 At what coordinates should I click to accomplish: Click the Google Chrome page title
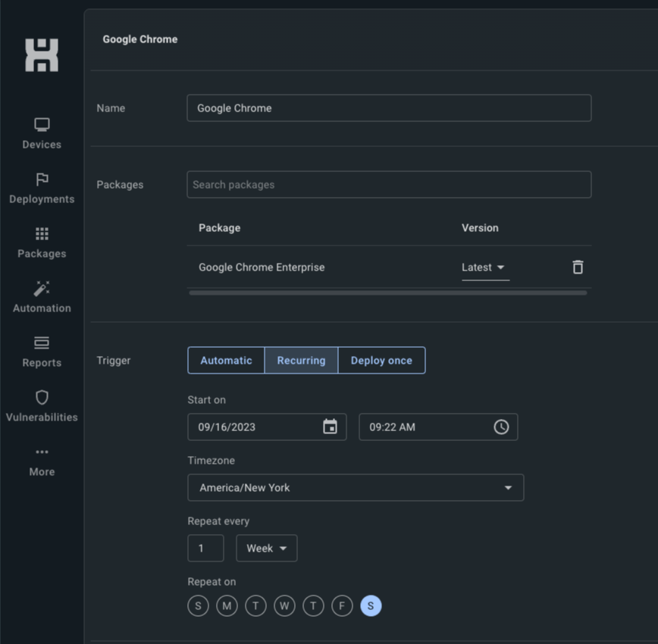point(140,39)
